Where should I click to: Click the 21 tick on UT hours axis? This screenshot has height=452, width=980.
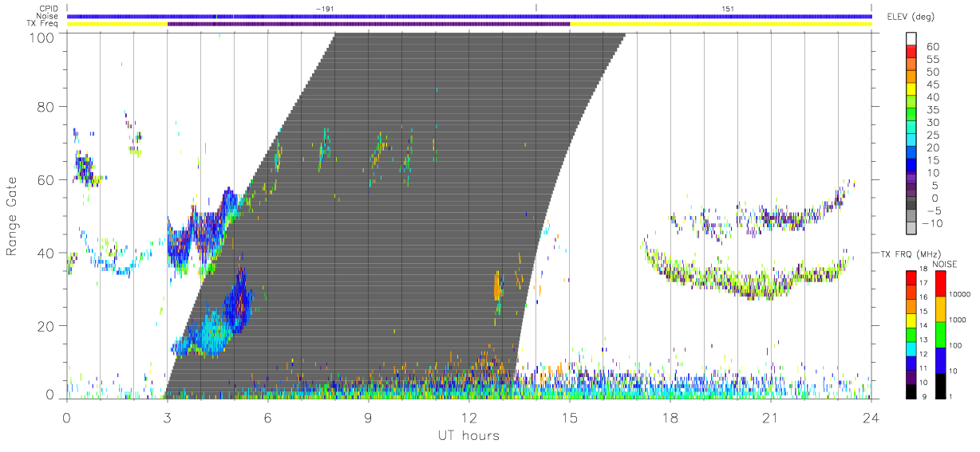[771, 416]
